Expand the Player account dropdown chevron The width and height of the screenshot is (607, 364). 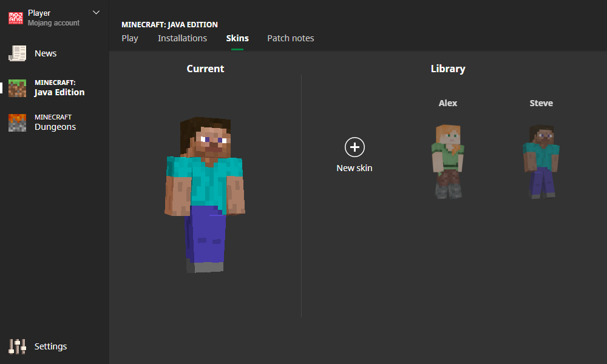[96, 13]
